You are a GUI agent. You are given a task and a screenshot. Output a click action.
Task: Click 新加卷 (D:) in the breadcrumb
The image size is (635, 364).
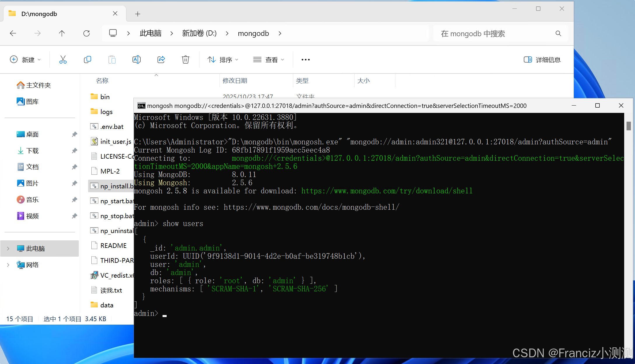199,34
